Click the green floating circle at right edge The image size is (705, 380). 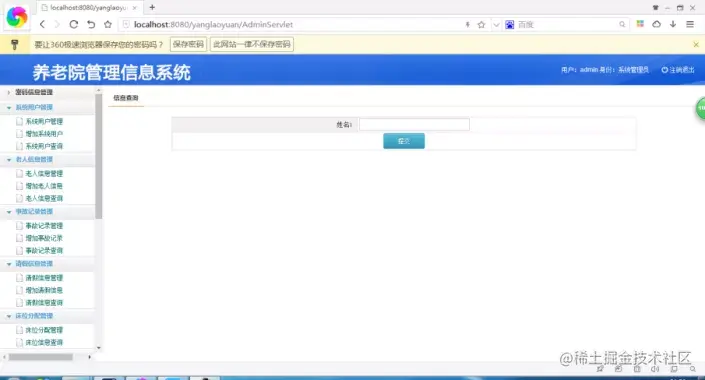[x=700, y=108]
